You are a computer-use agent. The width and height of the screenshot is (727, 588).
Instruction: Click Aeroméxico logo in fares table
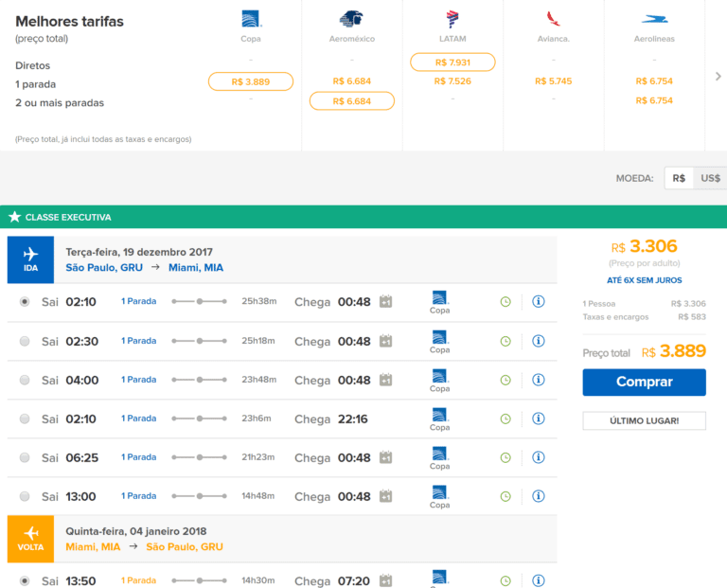(x=351, y=19)
